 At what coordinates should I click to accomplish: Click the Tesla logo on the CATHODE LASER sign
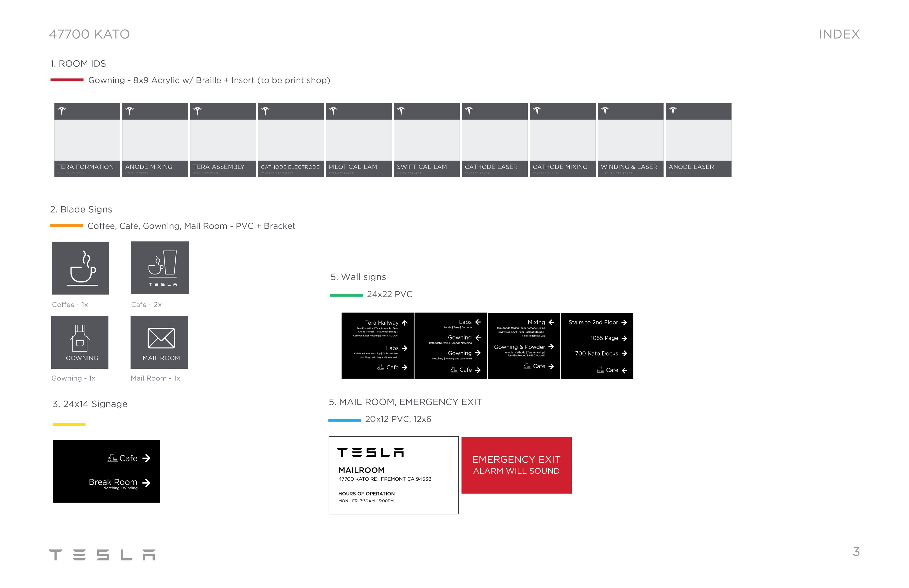pos(469,111)
